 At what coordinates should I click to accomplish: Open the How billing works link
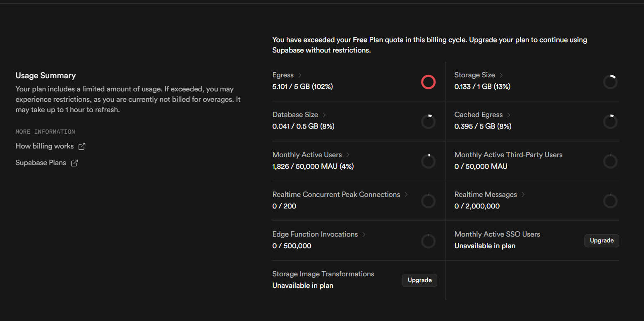coord(45,146)
